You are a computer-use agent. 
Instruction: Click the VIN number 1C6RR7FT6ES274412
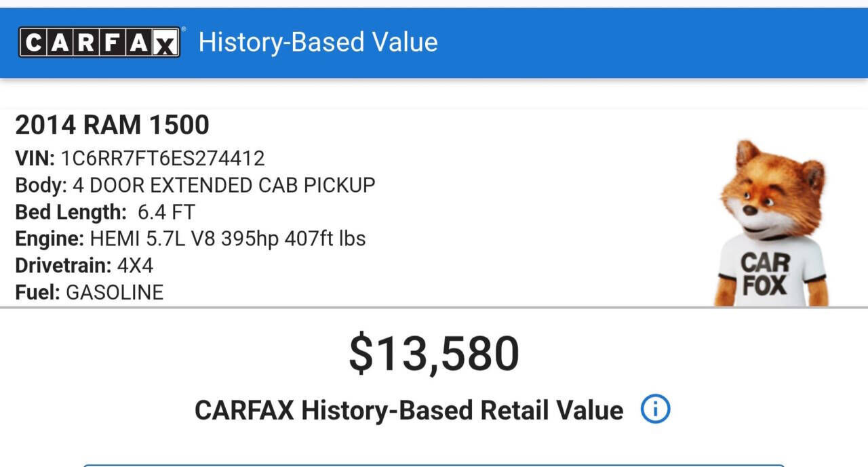click(x=163, y=158)
